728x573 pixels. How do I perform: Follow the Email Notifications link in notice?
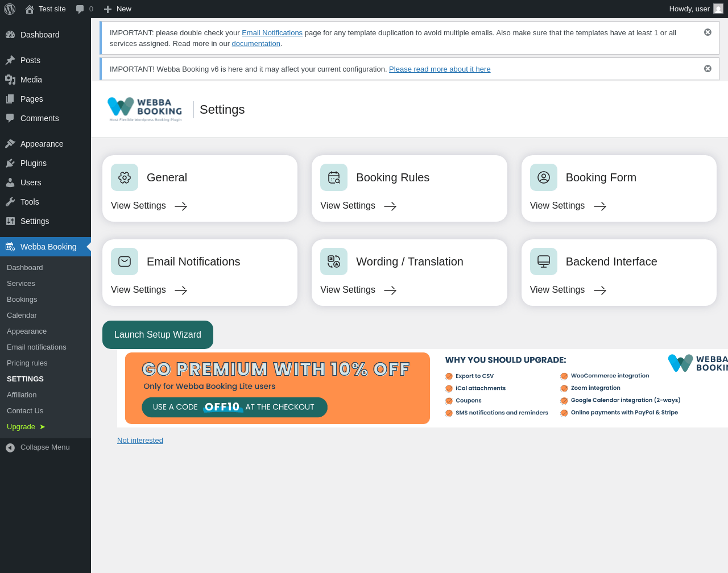pos(272,33)
